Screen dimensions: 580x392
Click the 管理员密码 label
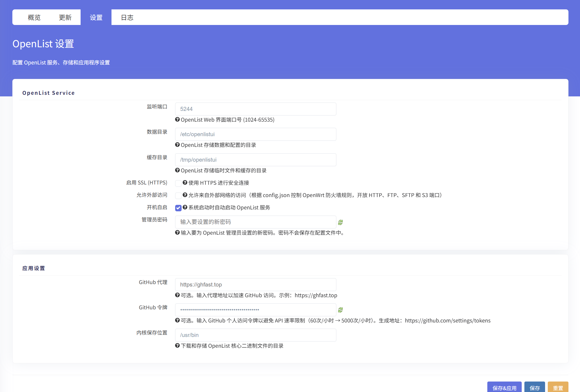154,220
